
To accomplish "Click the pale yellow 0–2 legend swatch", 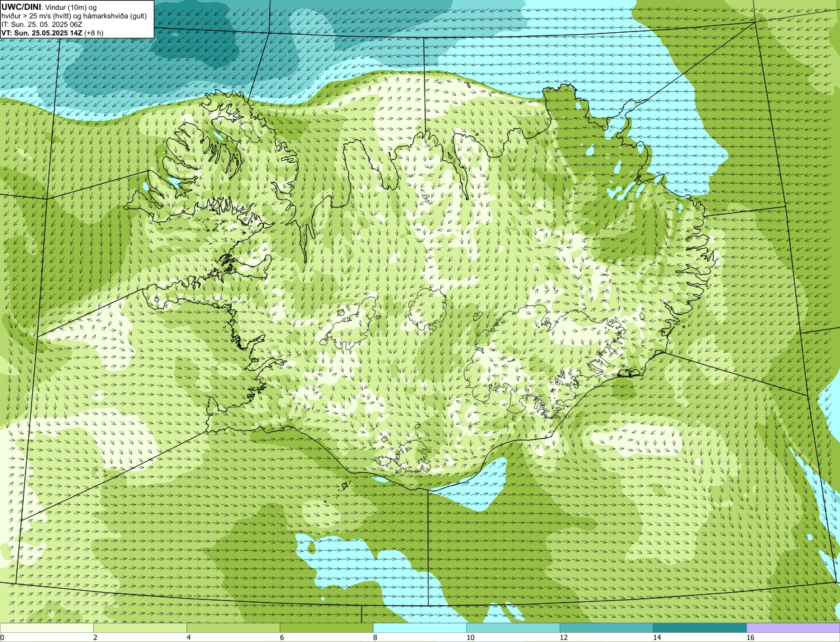I will click(x=47, y=628).
